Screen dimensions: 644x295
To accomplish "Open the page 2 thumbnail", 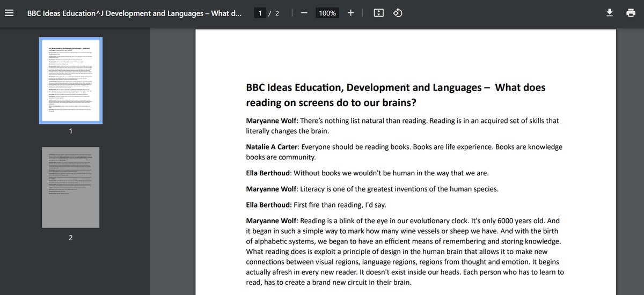I will (71, 188).
